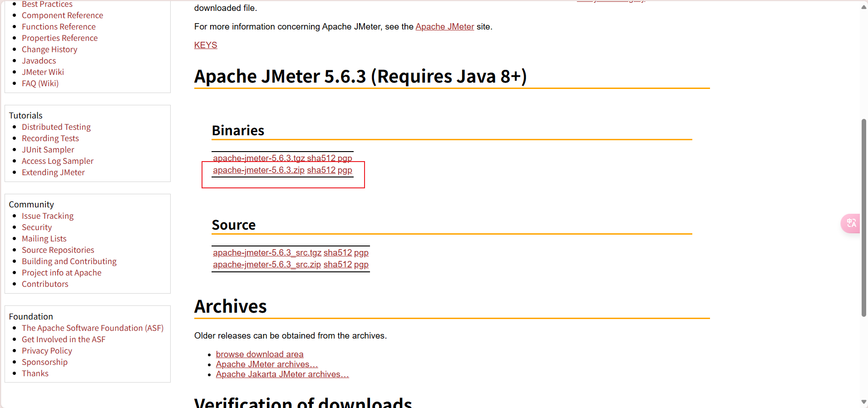Open the Sponsorship link
Image resolution: width=868 pixels, height=408 pixels.
click(x=44, y=362)
